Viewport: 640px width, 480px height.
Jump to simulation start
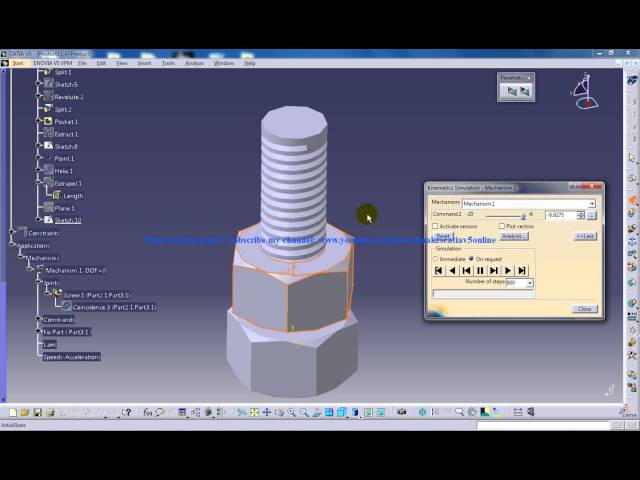point(438,271)
